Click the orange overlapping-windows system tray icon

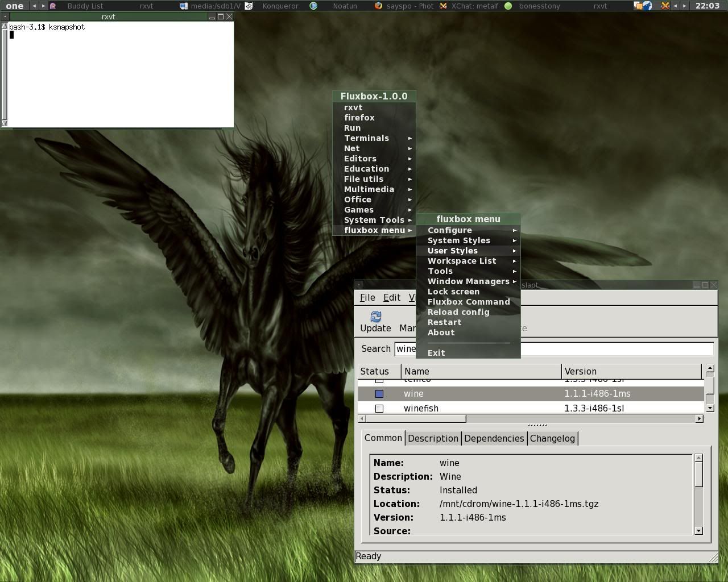coord(639,6)
